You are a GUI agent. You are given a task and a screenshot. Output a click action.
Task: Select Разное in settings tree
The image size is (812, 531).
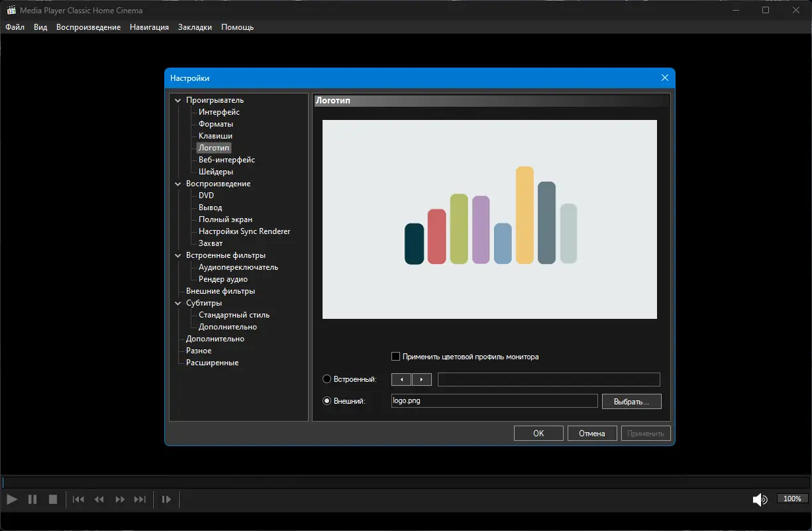(199, 351)
